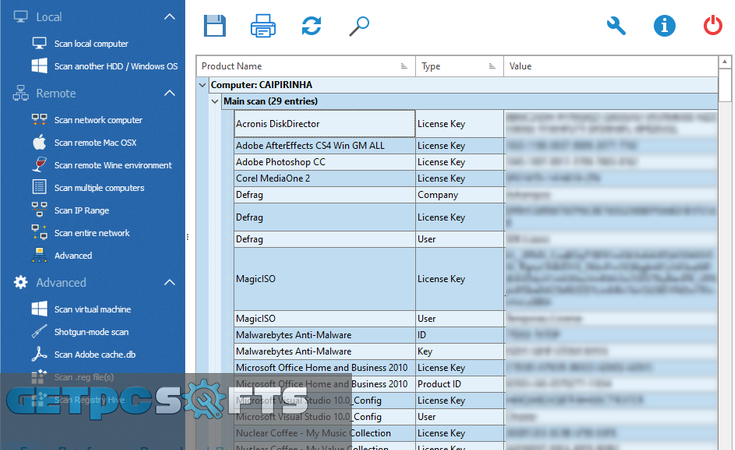Image resolution: width=735 pixels, height=450 pixels.
Task: Choose Scan multiple computers
Action: (99, 188)
